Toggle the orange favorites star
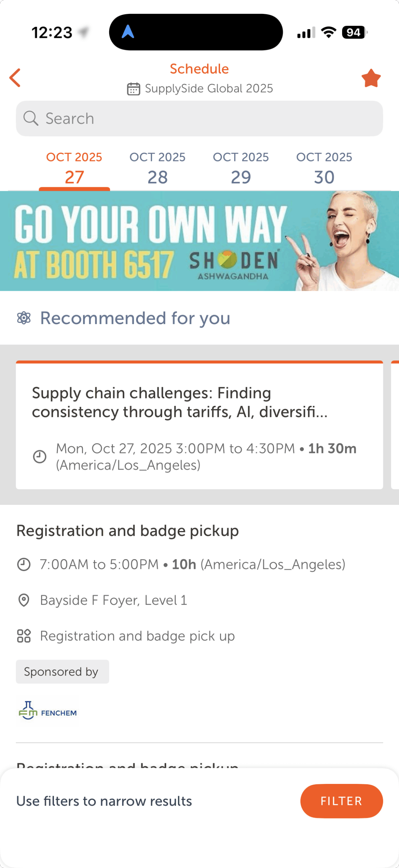The height and width of the screenshot is (868, 399). (371, 78)
